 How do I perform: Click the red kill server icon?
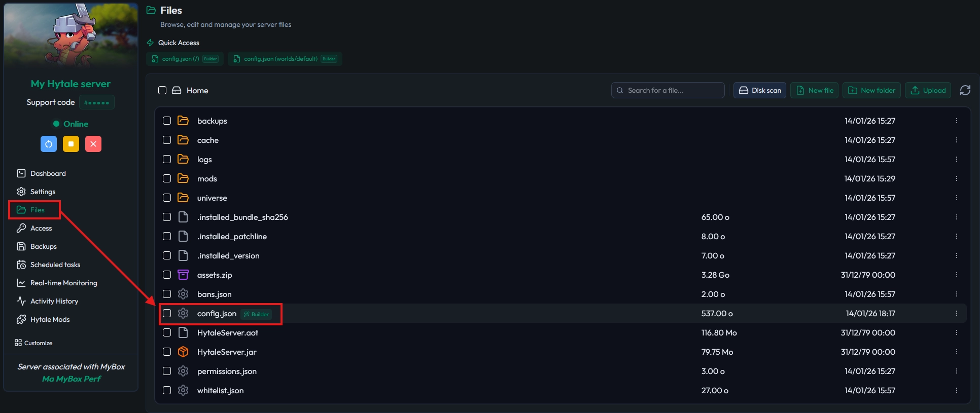[x=93, y=144]
